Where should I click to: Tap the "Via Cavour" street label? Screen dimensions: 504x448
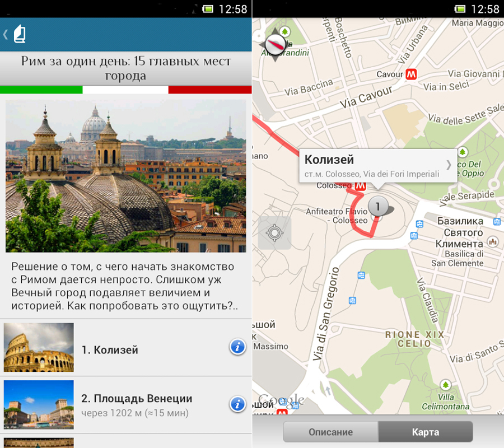[x=366, y=97]
